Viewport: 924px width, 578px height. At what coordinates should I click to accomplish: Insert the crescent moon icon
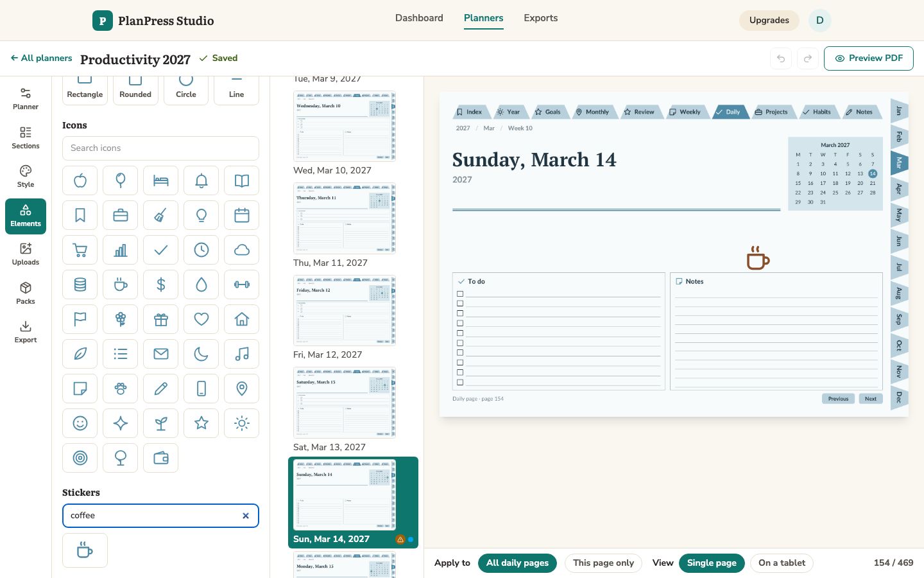(x=201, y=354)
